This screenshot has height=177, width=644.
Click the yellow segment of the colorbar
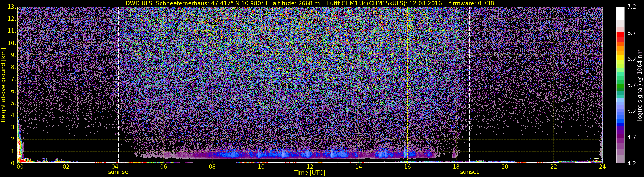point(620,57)
